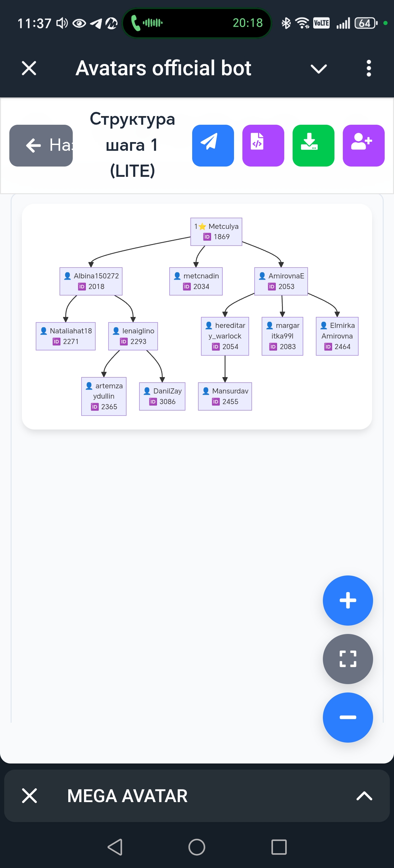This screenshot has height=868, width=394.
Task: Close the Avatars official bot window
Action: [x=29, y=68]
